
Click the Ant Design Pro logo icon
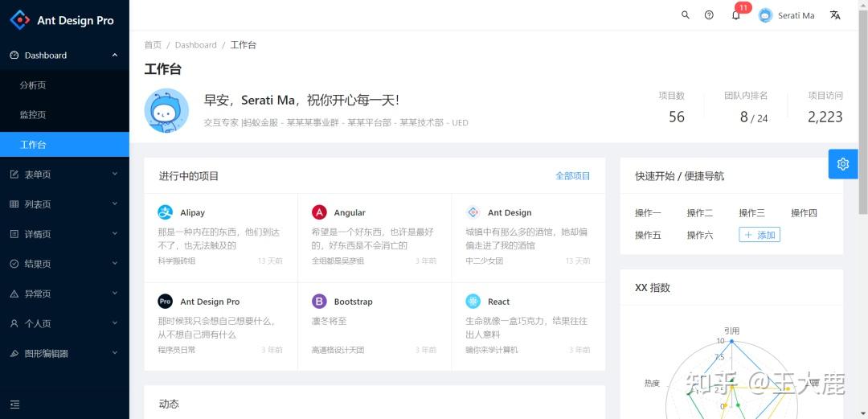point(20,20)
